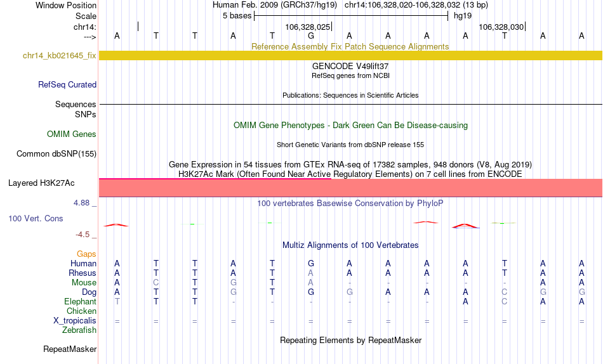The width and height of the screenshot is (603, 364).
Task: Click the G base in the Human row
Action: (x=311, y=263)
